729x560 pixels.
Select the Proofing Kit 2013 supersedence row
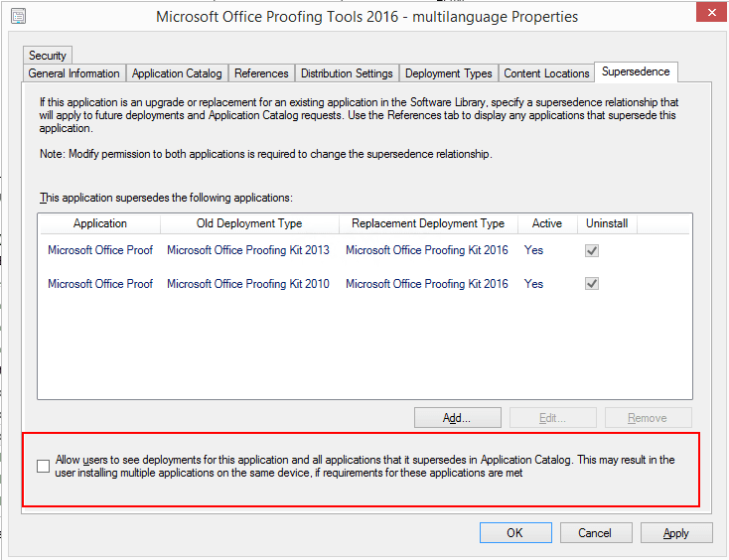pos(248,250)
